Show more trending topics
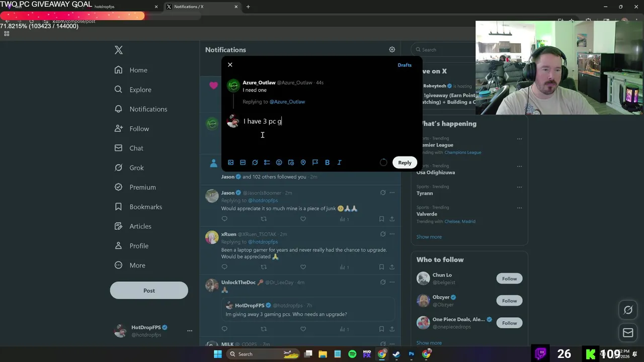This screenshot has width=644, height=362. [x=429, y=237]
